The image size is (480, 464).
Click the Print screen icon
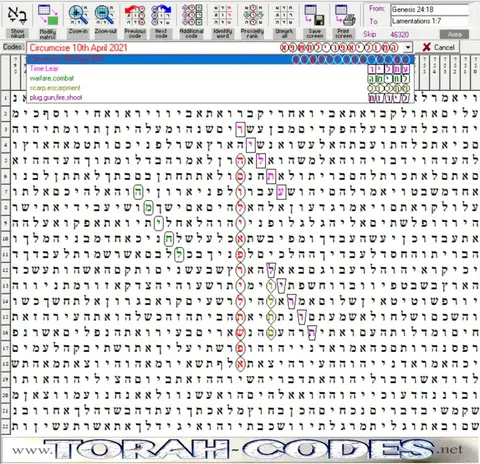(x=344, y=15)
